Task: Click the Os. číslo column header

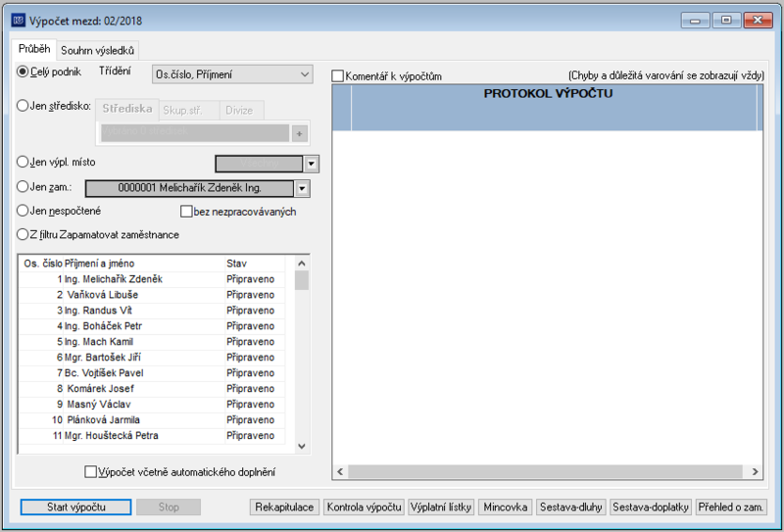Action: 42,264
